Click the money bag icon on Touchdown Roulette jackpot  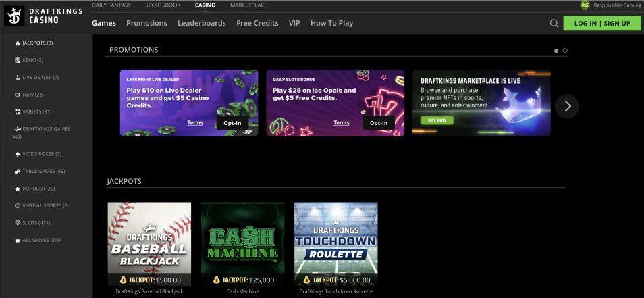click(307, 280)
